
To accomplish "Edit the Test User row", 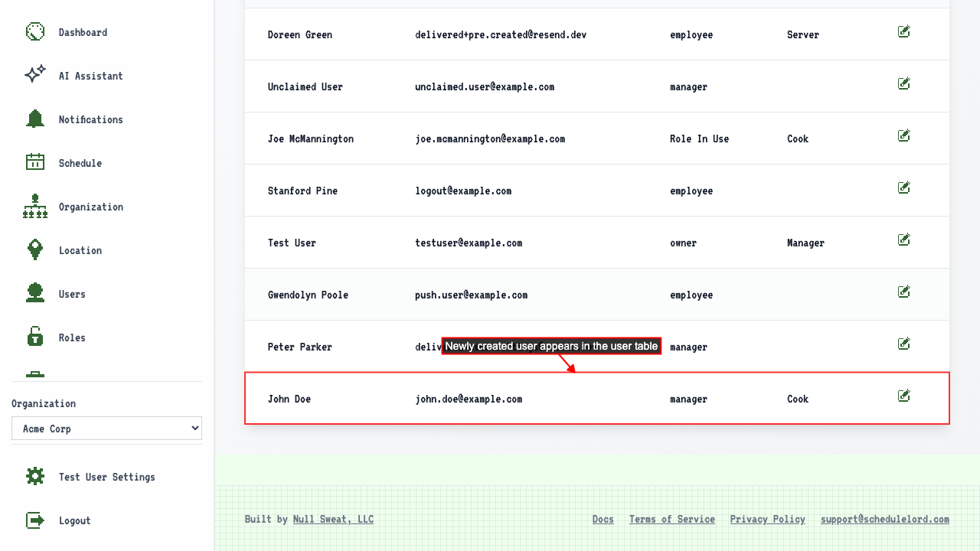I will [x=903, y=240].
